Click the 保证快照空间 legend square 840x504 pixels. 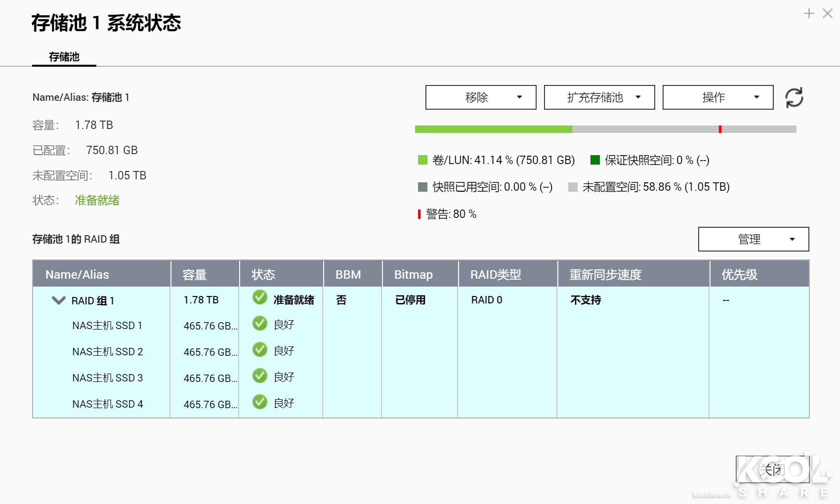[x=594, y=160]
